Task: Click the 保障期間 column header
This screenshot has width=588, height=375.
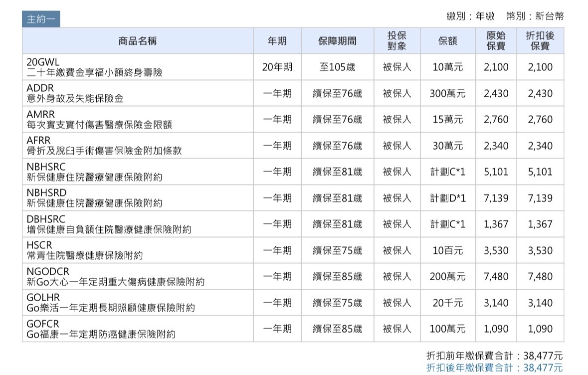Action: pos(338,41)
